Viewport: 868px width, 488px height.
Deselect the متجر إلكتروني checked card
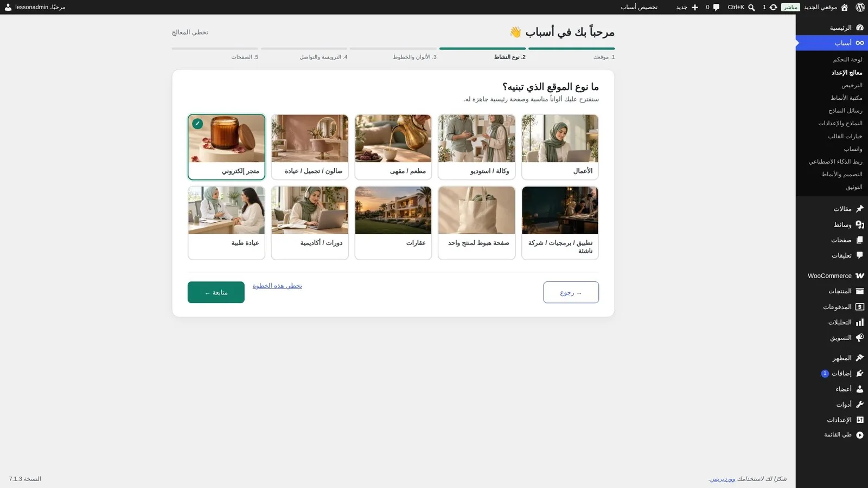[x=226, y=146]
